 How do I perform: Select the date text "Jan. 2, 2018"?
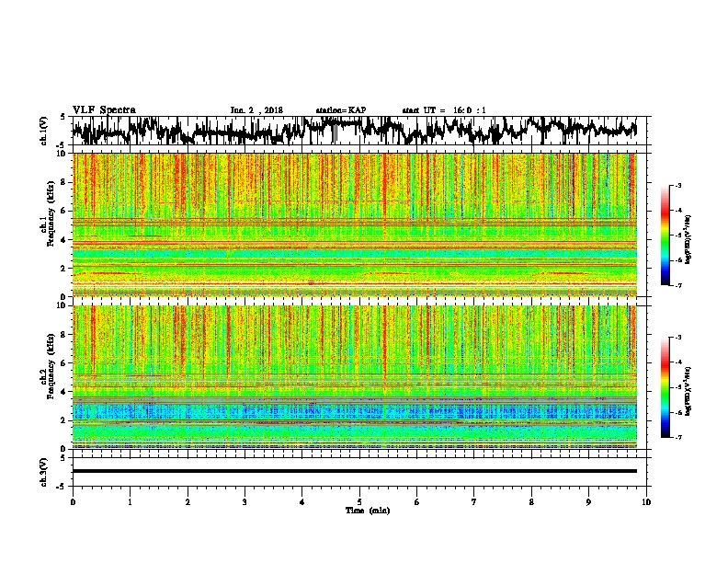[x=256, y=110]
